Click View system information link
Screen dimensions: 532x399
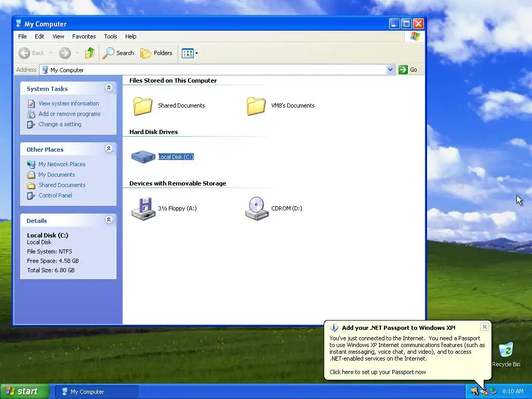point(69,103)
